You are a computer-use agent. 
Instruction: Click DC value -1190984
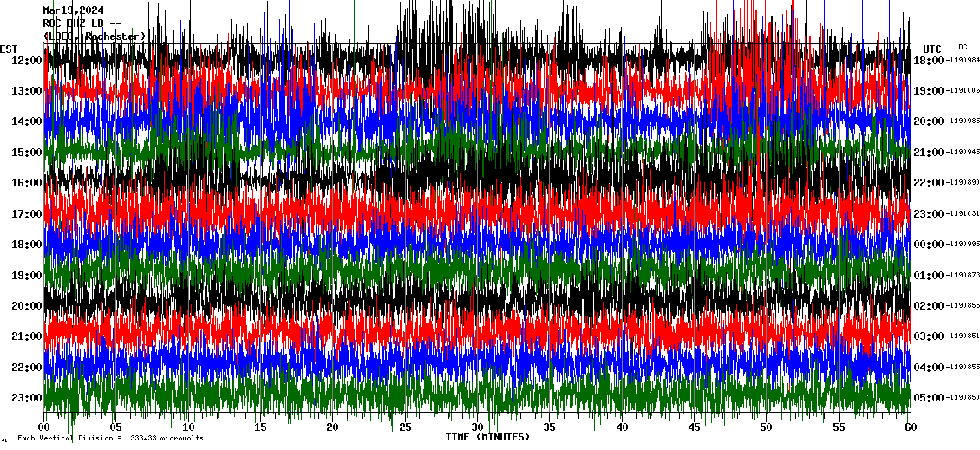tap(962, 60)
